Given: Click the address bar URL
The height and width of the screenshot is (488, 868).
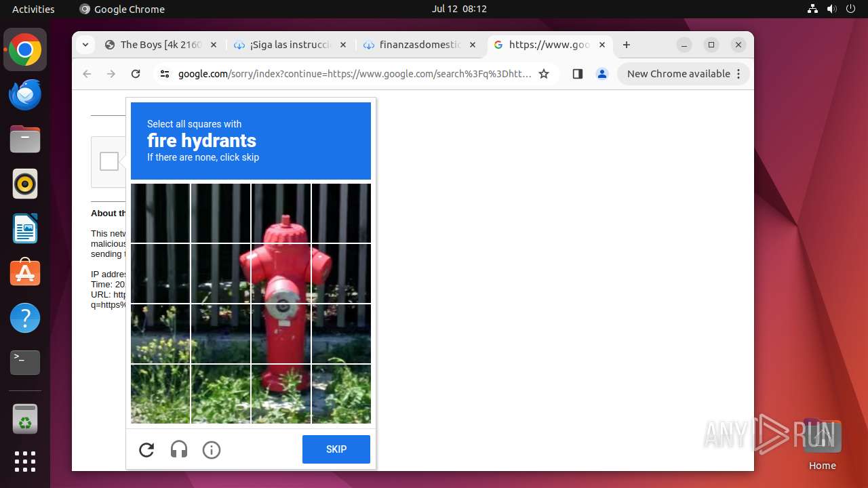Looking at the screenshot, I should click(355, 74).
